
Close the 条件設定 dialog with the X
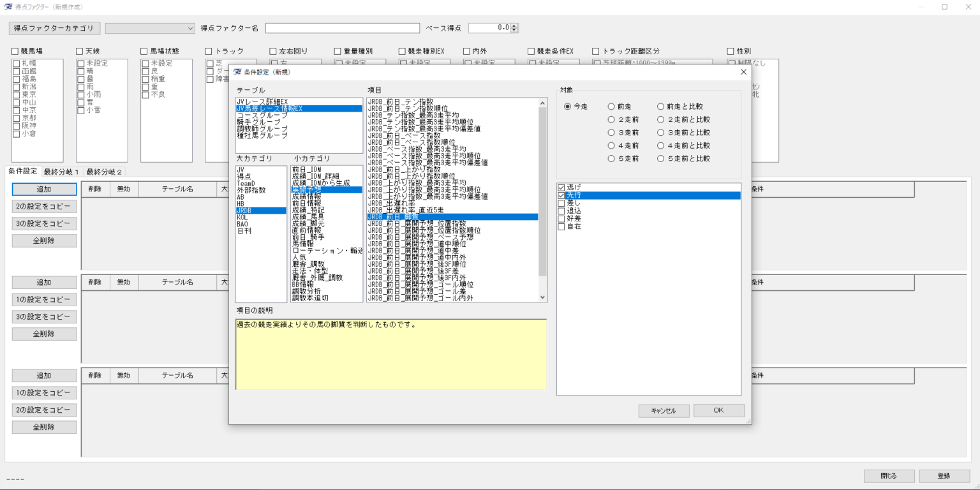pos(743,72)
